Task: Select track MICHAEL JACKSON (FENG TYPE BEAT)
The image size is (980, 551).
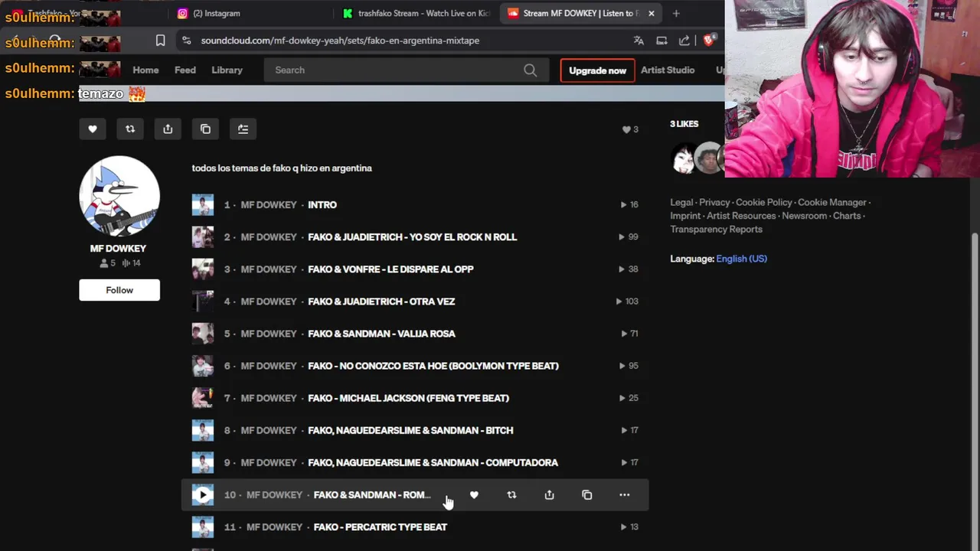Action: pos(408,398)
